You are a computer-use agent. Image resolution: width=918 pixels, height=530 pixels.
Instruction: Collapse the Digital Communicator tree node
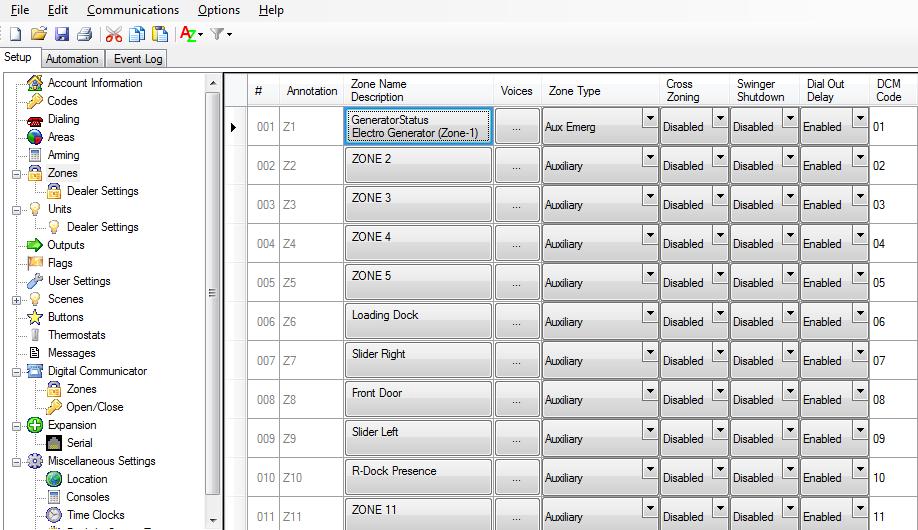pyautogui.click(x=16, y=372)
